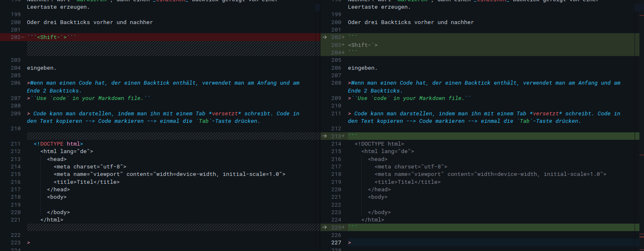Click added backticks on line 202 in modified pane
This screenshot has height=251, width=644.
353,37
